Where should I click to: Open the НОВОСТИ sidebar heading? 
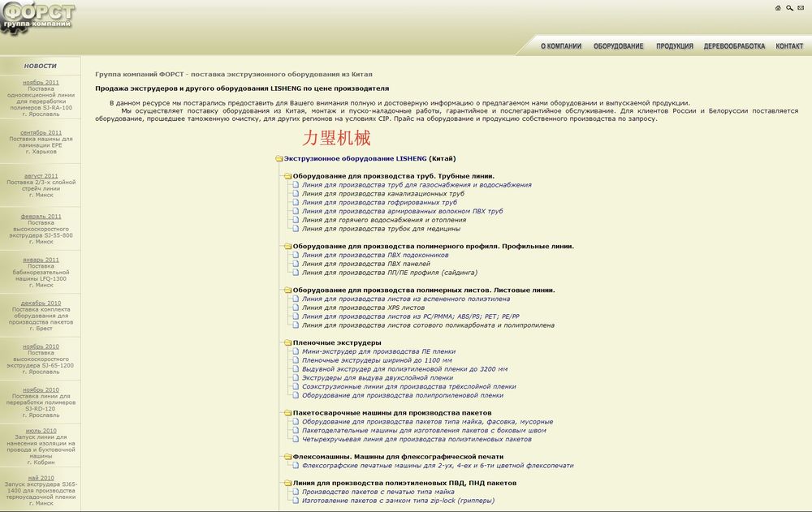(40, 67)
